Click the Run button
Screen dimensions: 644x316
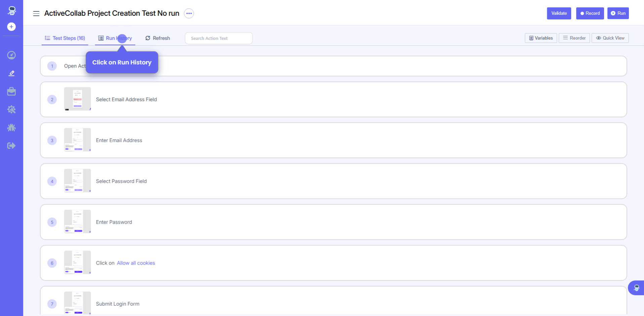tap(618, 13)
